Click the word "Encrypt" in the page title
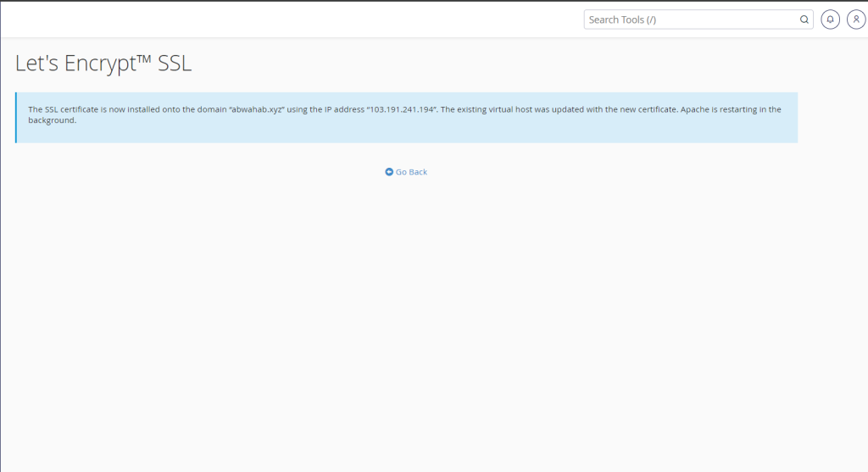Image resolution: width=868 pixels, height=472 pixels. click(x=96, y=64)
